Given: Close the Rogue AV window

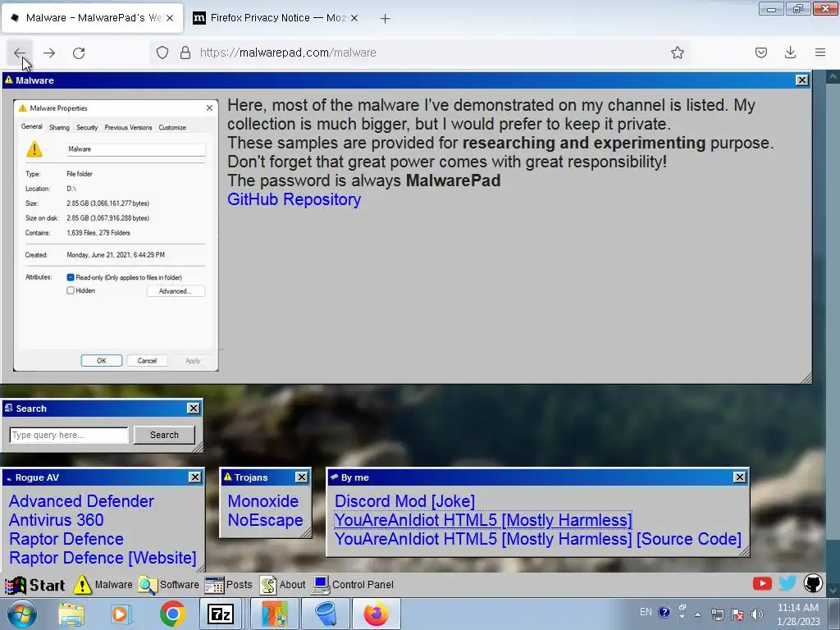Looking at the screenshot, I should (x=195, y=477).
